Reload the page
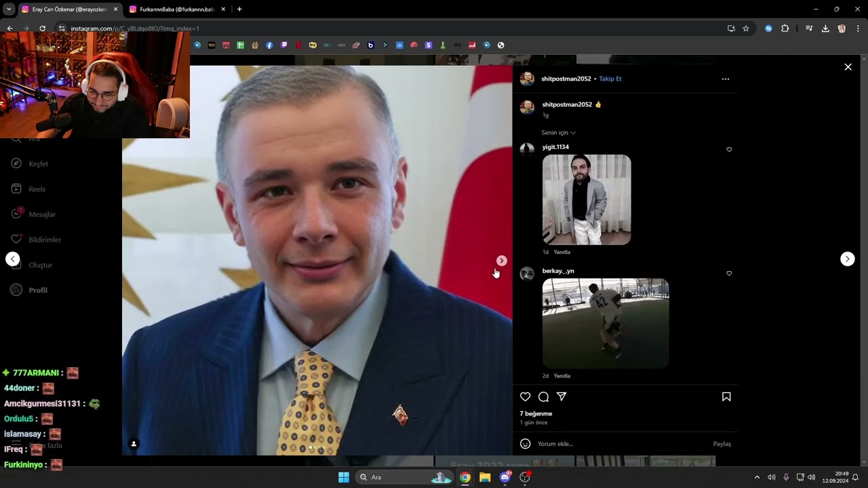Screen dimensions: 868x488 (x=42, y=28)
